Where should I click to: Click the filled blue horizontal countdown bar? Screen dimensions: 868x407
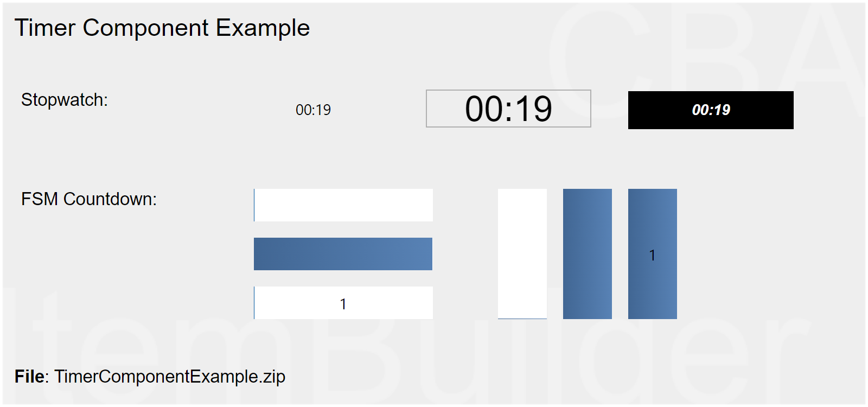343,254
